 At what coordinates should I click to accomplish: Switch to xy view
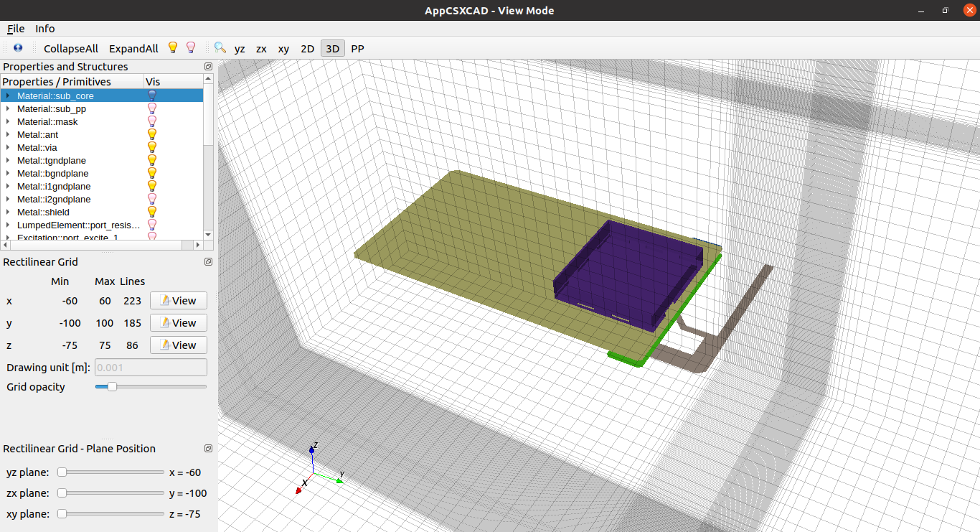tap(283, 48)
